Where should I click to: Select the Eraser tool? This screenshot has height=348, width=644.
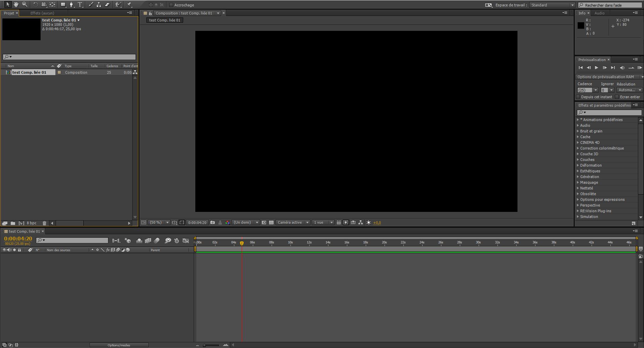[x=107, y=5]
